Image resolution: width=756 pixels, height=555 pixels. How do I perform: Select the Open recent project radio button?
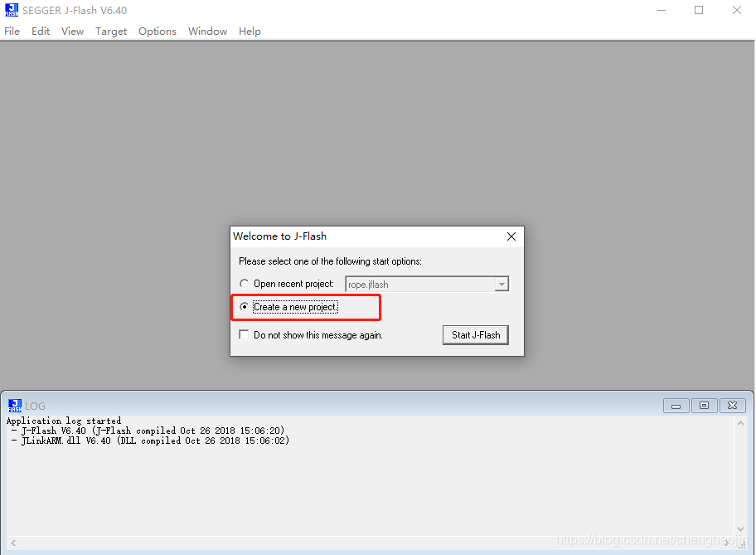pyautogui.click(x=245, y=283)
